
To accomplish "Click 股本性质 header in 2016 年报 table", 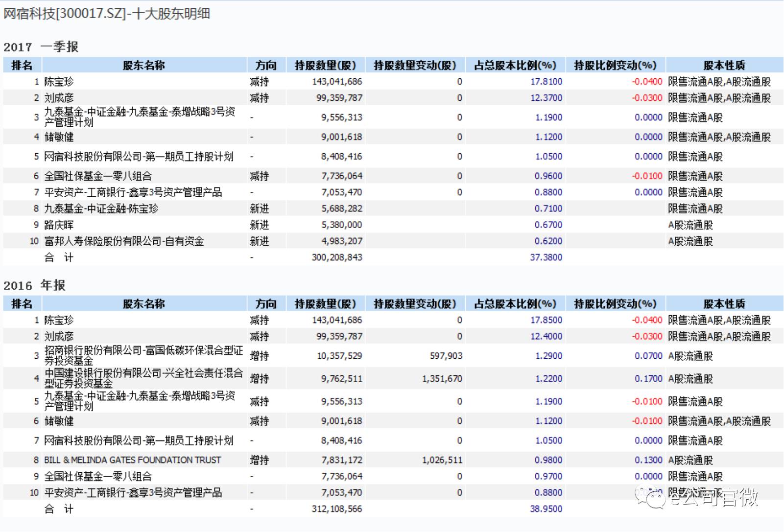I will [x=724, y=304].
